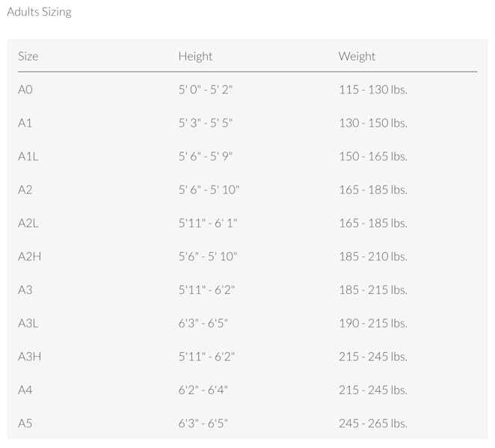495x448 pixels.
Task: Click the A4 size label
Action: [x=25, y=390]
